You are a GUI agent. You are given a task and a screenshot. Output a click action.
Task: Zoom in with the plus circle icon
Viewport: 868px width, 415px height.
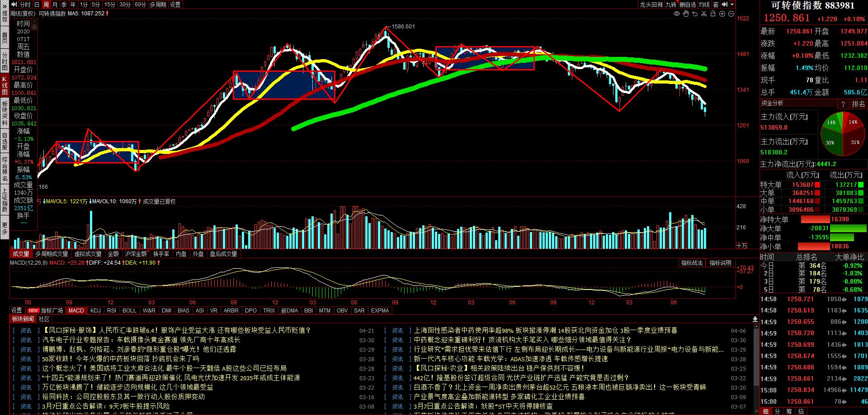click(722, 14)
